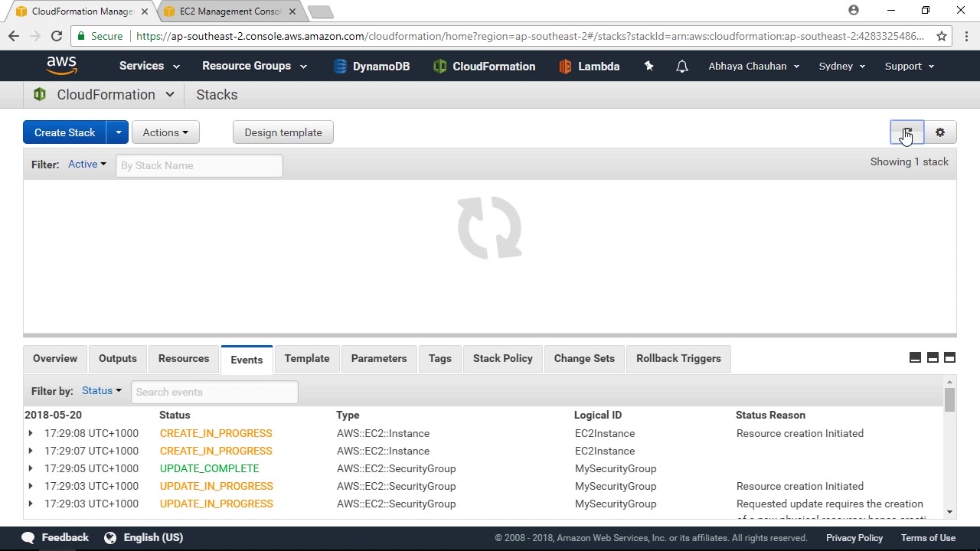Open the Privacy Policy link

point(854,538)
